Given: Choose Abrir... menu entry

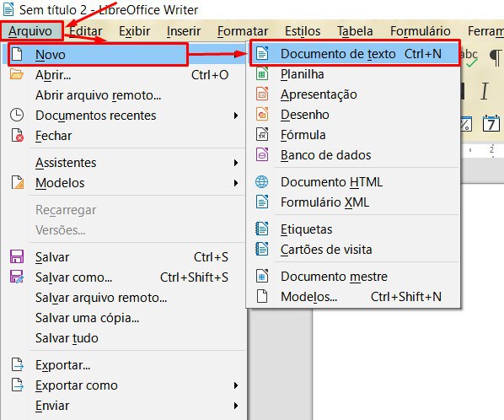Looking at the screenshot, I should pos(124,75).
